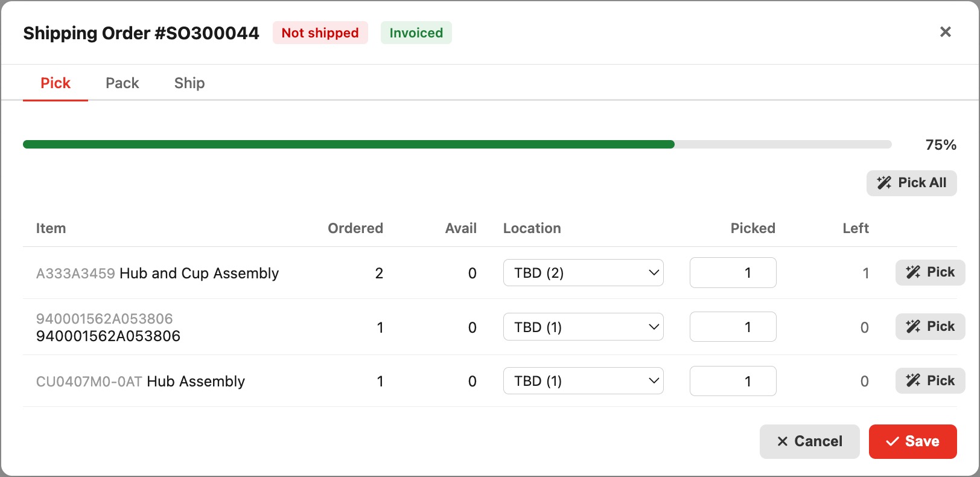Pick item 940001562A053806 via wand button
This screenshot has width=980, height=477.
point(930,327)
